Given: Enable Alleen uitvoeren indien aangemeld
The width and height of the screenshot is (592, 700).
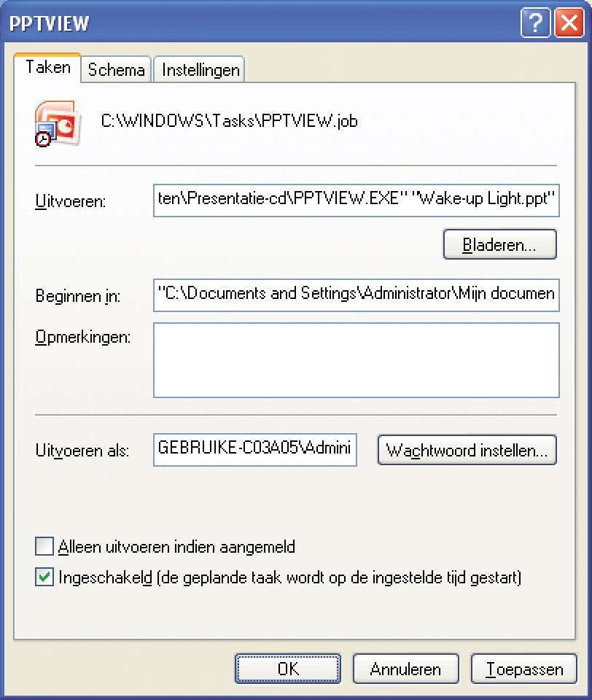Looking at the screenshot, I should click(45, 546).
